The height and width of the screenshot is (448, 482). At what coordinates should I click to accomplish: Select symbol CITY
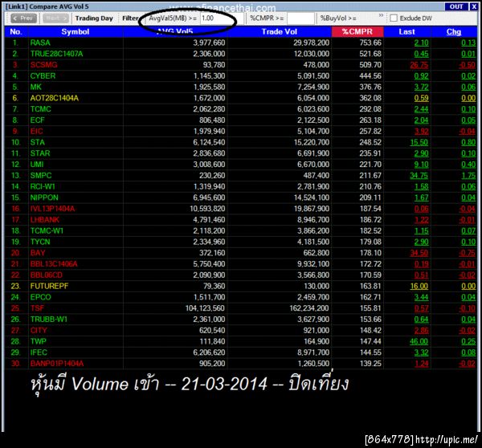[x=39, y=330]
